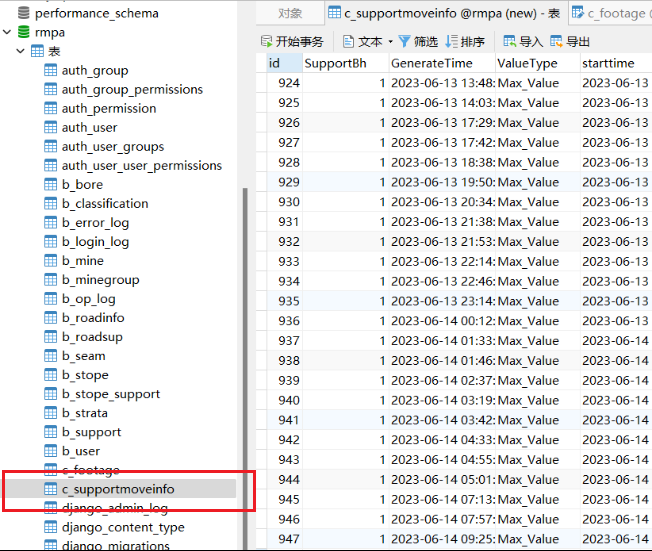Click the b_bore table icon

pos(50,185)
